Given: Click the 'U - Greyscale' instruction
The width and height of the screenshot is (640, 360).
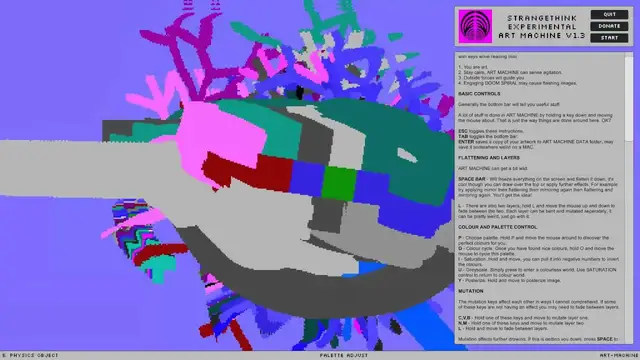Looking at the screenshot, I should click(537, 272).
